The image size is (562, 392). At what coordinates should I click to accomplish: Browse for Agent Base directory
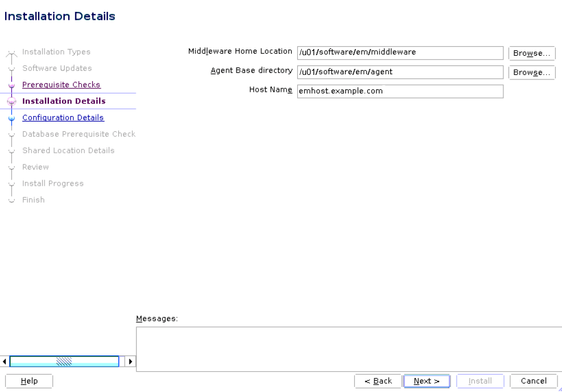pyautogui.click(x=532, y=73)
